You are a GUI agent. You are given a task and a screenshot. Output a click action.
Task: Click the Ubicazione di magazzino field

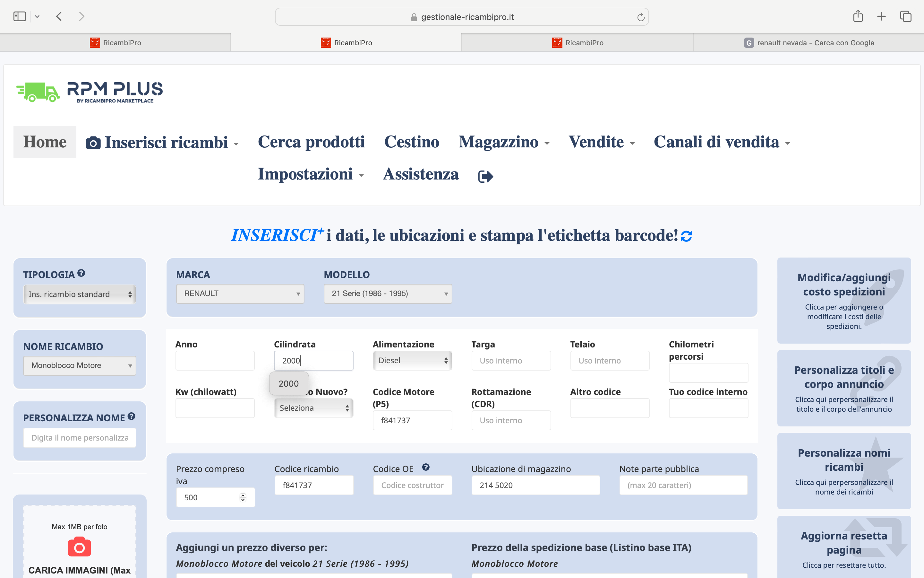click(536, 485)
